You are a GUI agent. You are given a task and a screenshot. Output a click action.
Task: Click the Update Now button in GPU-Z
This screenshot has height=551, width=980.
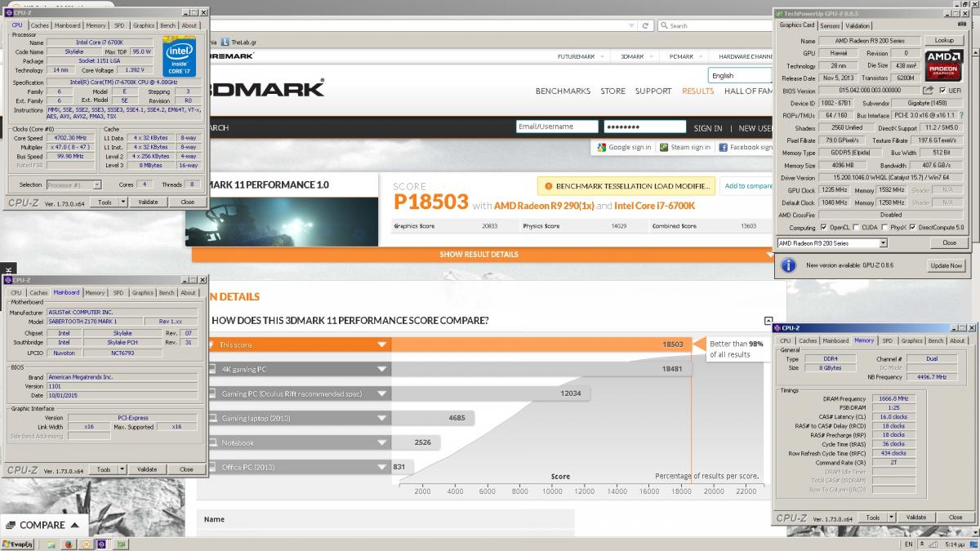[x=946, y=265]
